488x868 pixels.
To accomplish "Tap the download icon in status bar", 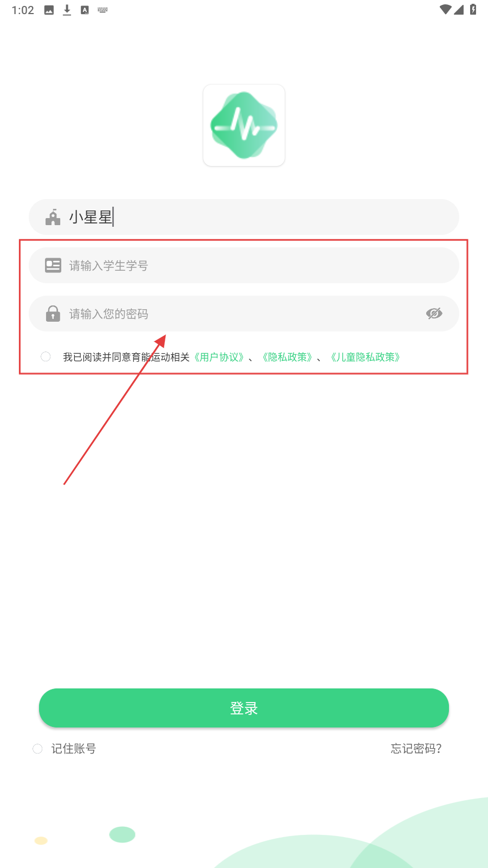I will coord(67,10).
